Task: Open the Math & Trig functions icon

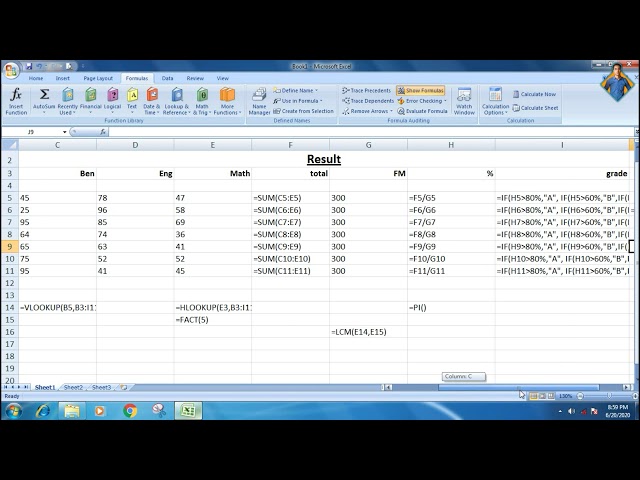Action: click(202, 95)
